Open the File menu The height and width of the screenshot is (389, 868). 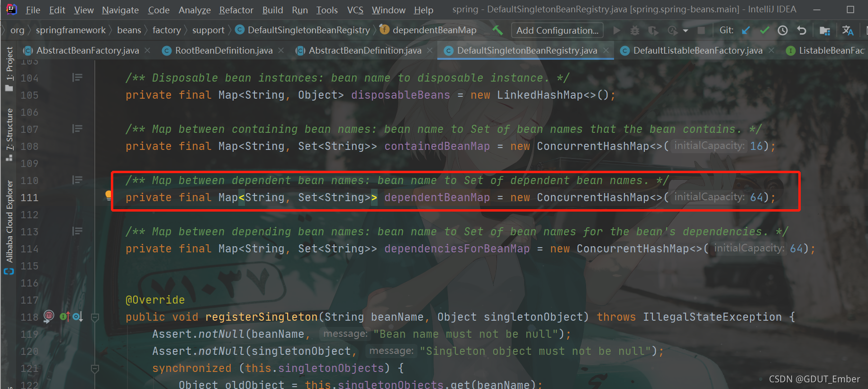(x=33, y=10)
